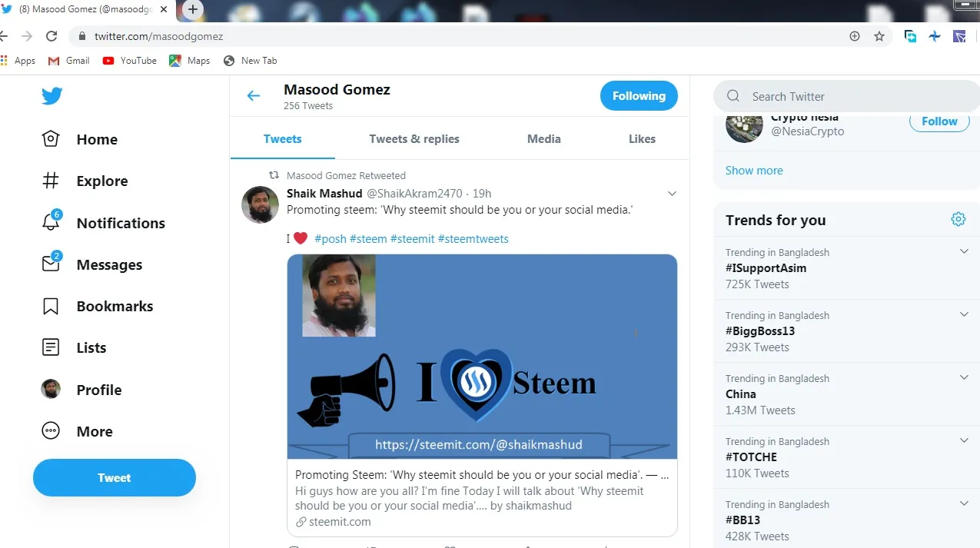The image size is (980, 548).
Task: Expand tweet options chevron on Shaik Mashud tweet
Action: pyautogui.click(x=672, y=194)
